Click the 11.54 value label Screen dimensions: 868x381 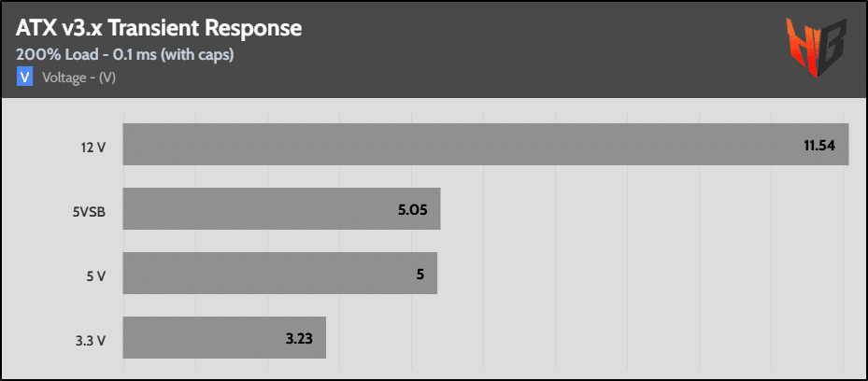pyautogui.click(x=819, y=146)
